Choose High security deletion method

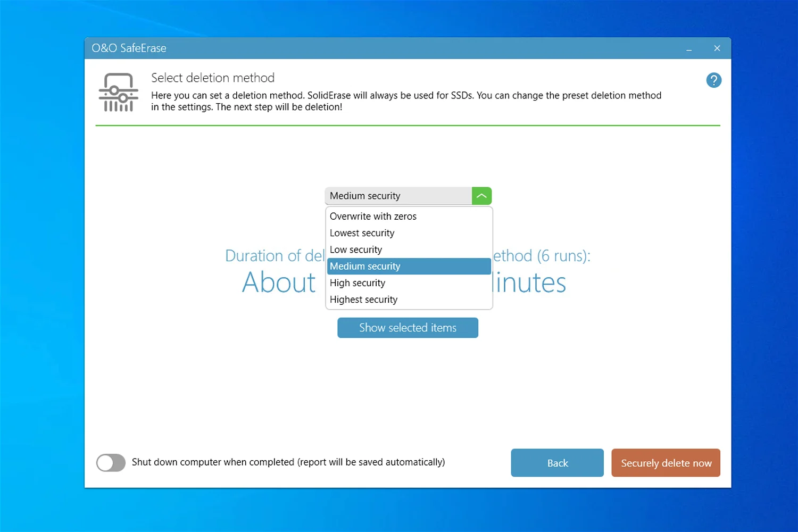coord(409,283)
